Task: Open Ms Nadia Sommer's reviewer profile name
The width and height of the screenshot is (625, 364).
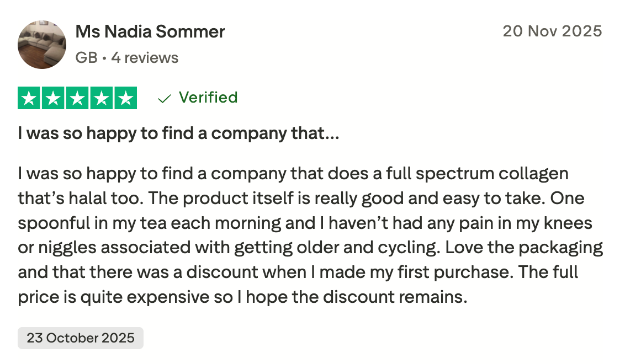Action: click(150, 32)
